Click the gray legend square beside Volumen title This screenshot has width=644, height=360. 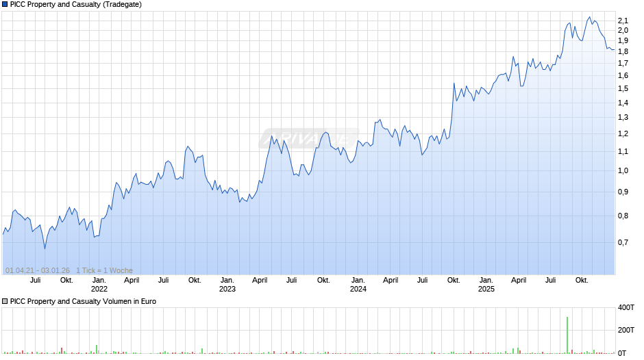pyautogui.click(x=5, y=301)
